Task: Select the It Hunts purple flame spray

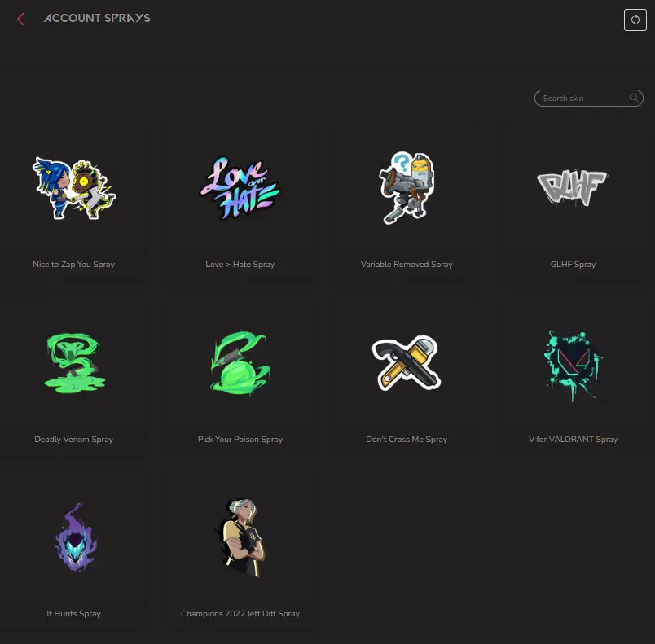Action: click(74, 537)
